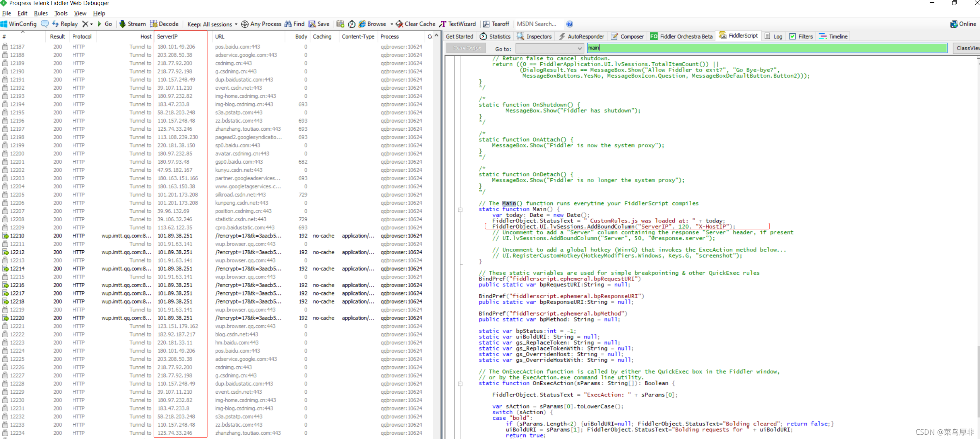The width and height of the screenshot is (980, 439).
Task: Click URL blog.csdn.net:443 cell
Action: tap(236, 335)
